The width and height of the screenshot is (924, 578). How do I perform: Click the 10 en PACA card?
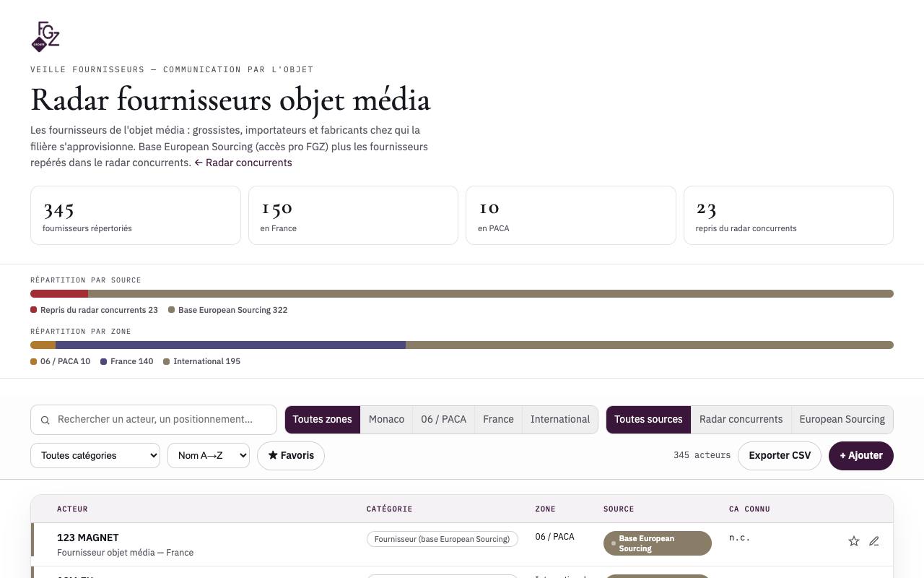(x=571, y=215)
